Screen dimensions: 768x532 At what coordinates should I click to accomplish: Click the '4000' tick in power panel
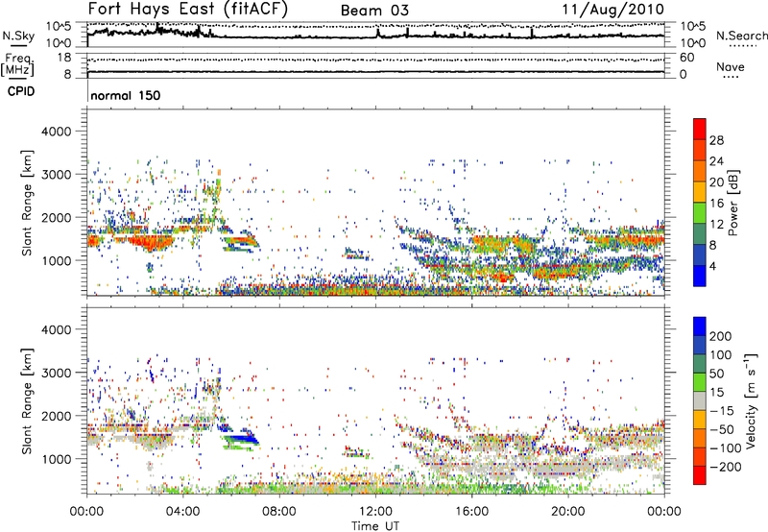coord(57,132)
